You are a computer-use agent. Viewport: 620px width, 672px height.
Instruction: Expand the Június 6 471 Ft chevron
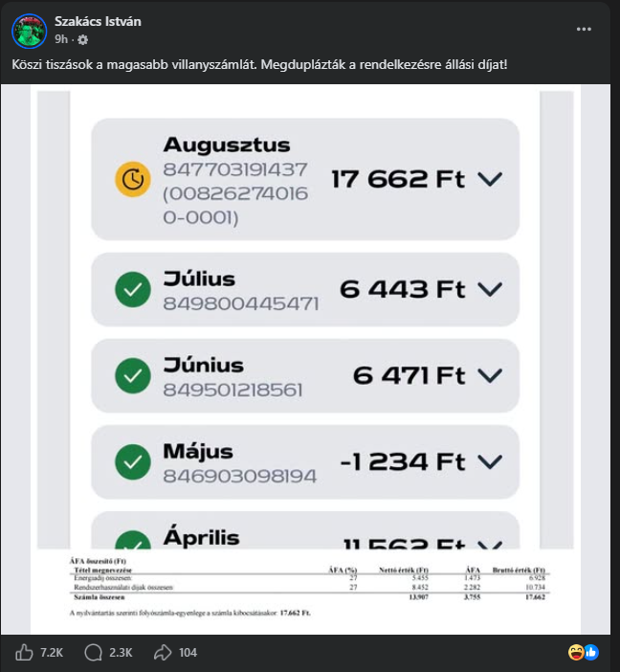(490, 376)
